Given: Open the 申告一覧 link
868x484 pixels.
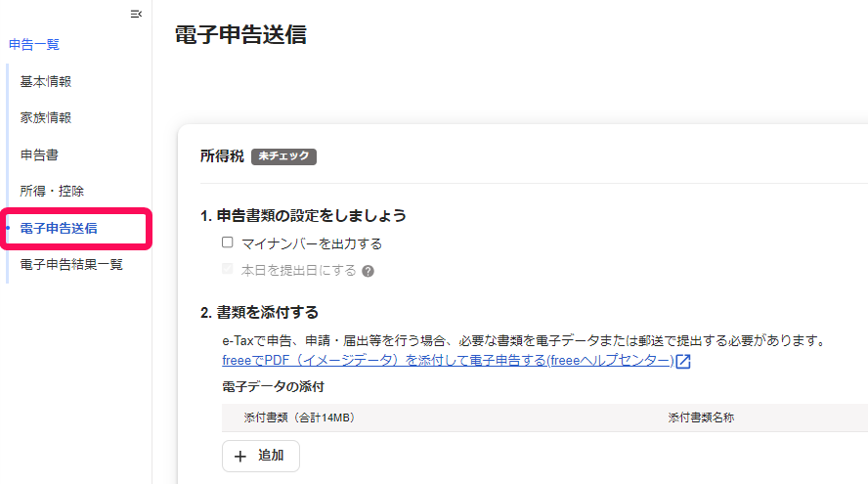Looking at the screenshot, I should click(x=34, y=44).
